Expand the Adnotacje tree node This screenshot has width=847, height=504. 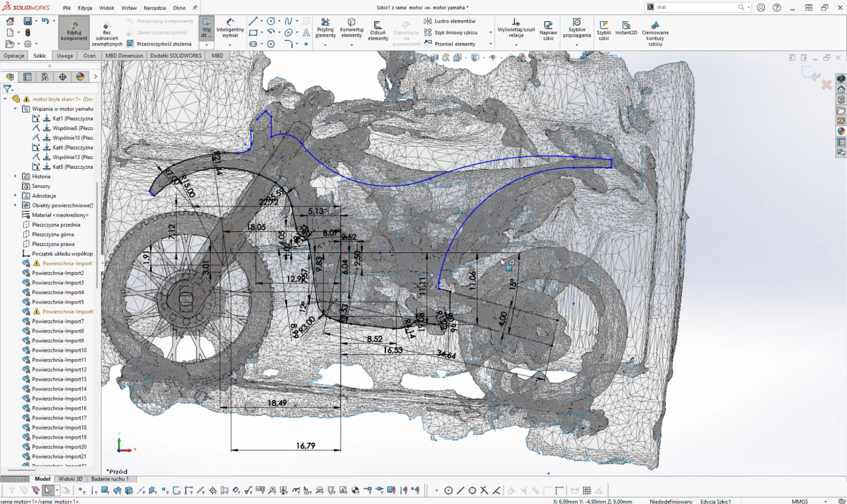point(15,196)
